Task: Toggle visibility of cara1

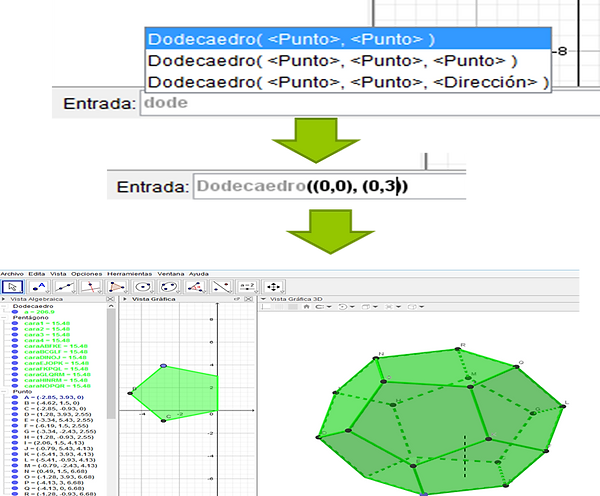Action: pos(15,323)
